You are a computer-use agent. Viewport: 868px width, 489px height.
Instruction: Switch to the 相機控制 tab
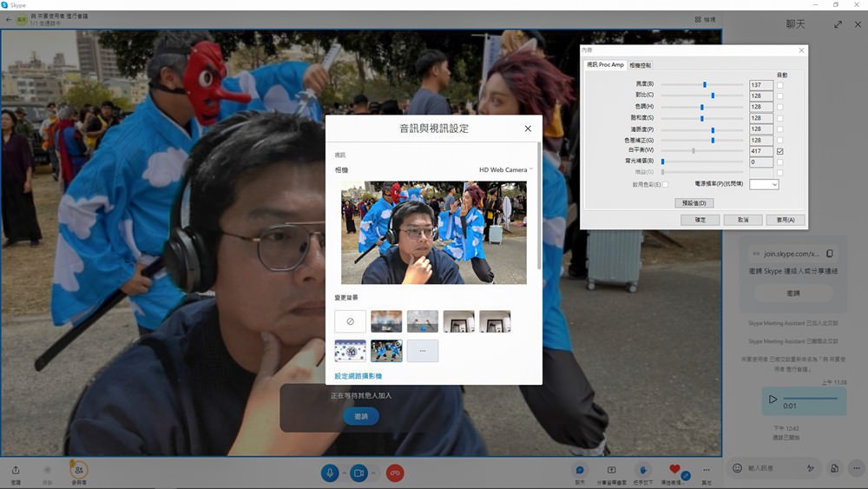(640, 65)
